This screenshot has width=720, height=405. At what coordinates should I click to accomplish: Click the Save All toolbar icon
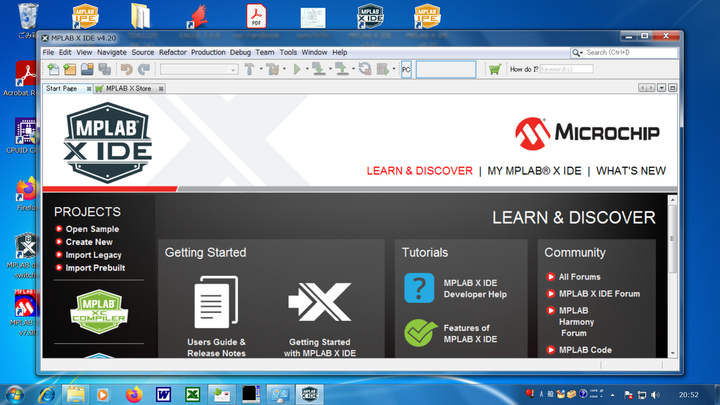tap(103, 69)
